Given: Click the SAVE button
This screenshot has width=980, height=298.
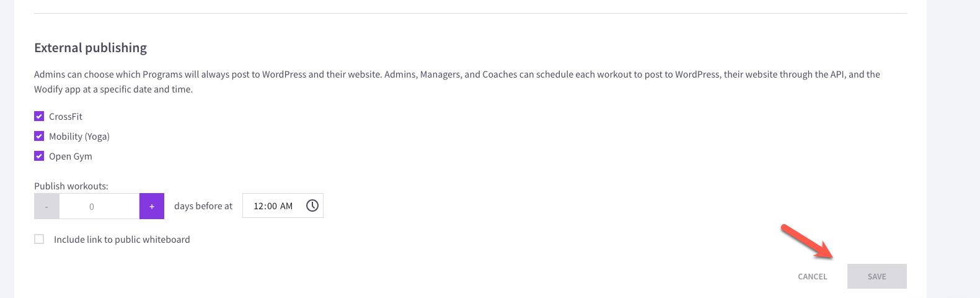Looking at the screenshot, I should click(x=877, y=276).
